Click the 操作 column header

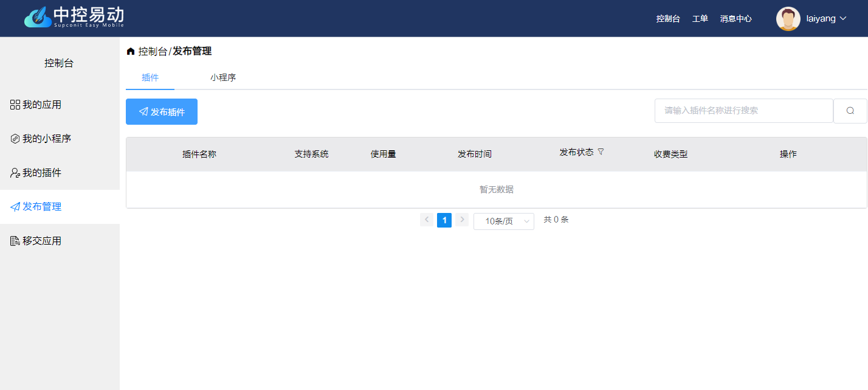pyautogui.click(x=788, y=154)
